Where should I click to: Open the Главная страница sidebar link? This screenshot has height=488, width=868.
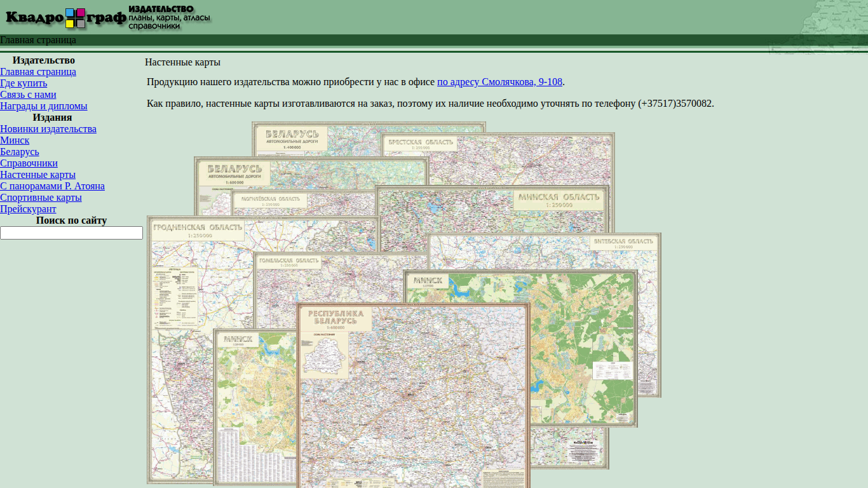click(38, 72)
